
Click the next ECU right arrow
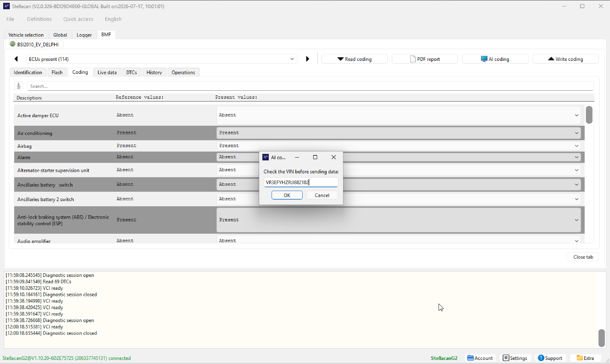click(307, 59)
